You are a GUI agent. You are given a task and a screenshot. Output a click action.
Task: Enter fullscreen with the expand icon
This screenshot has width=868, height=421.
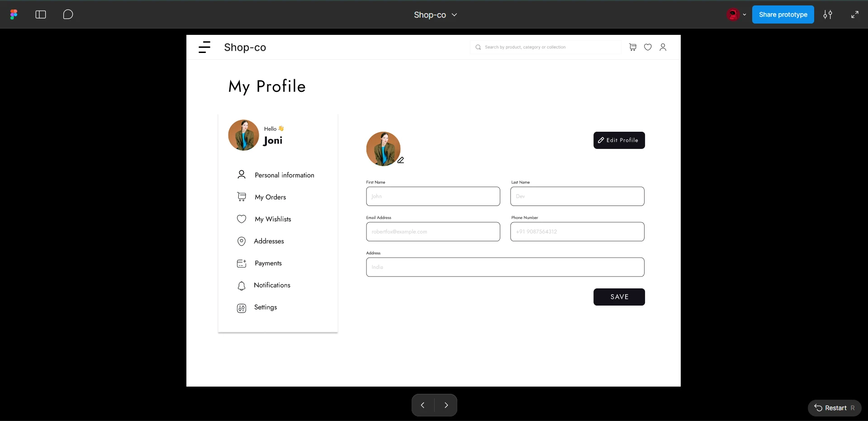pos(854,14)
